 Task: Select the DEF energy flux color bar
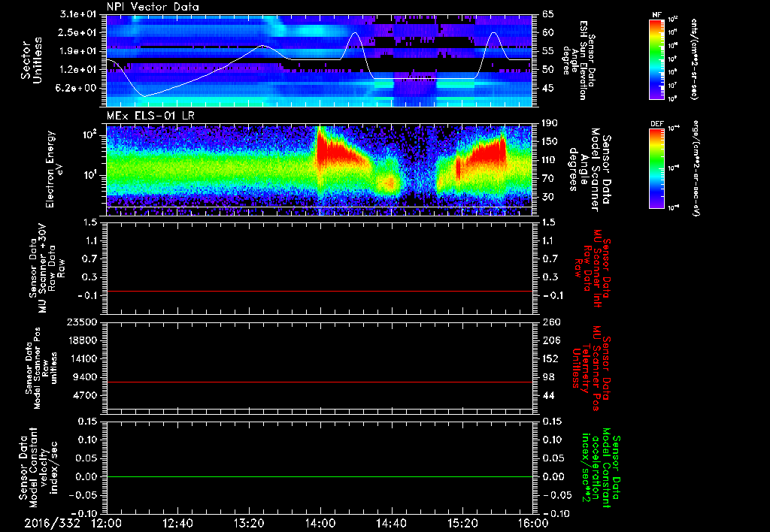click(656, 168)
